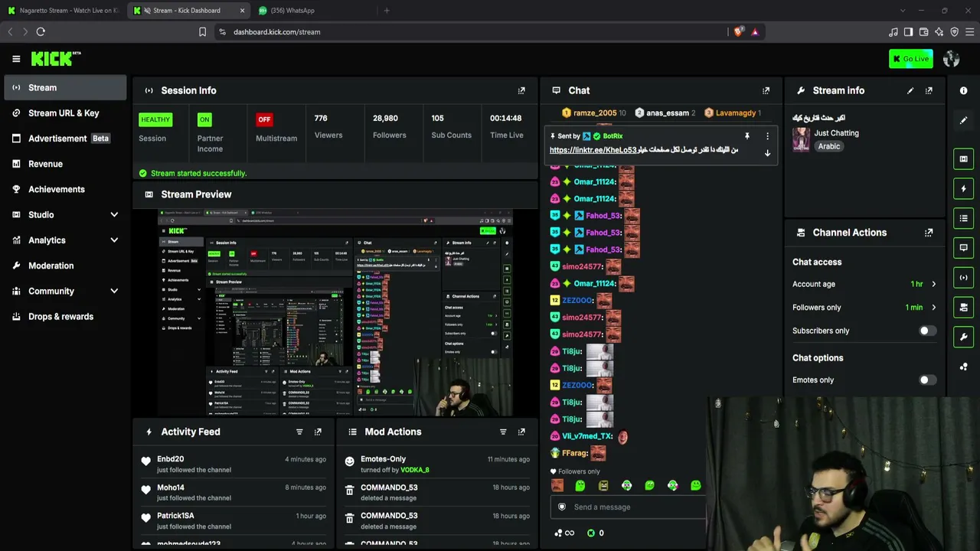Viewport: 980px width, 551px height.
Task: Click the pencil icon in right sidebar
Action: click(x=963, y=120)
